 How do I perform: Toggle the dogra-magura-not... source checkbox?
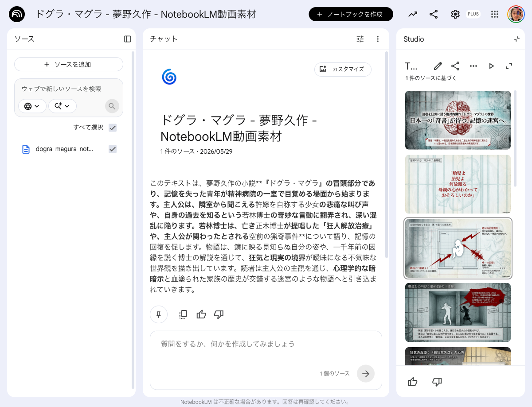pos(113,149)
